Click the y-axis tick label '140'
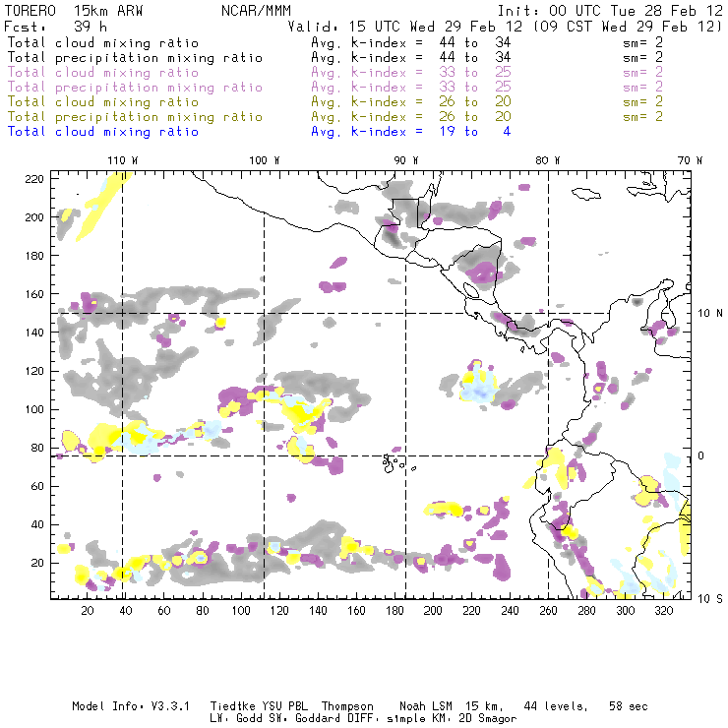This screenshot has height=728, width=728. click(34, 333)
